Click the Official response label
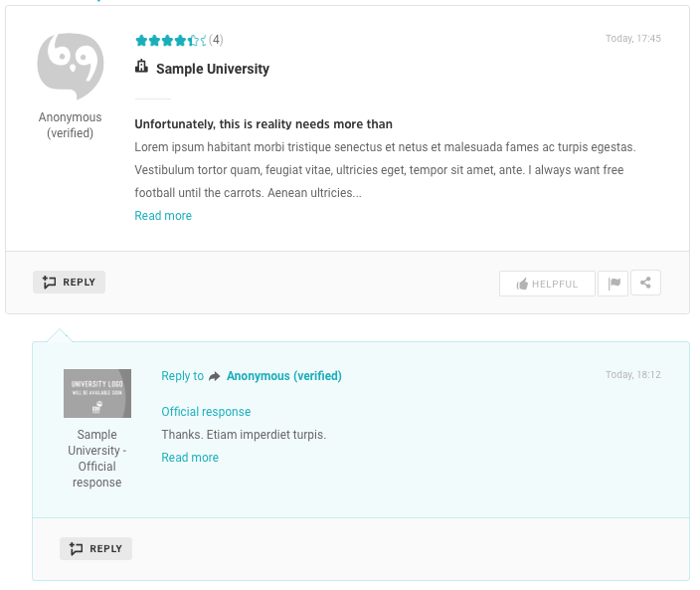This screenshot has width=700, height=590. (x=206, y=412)
